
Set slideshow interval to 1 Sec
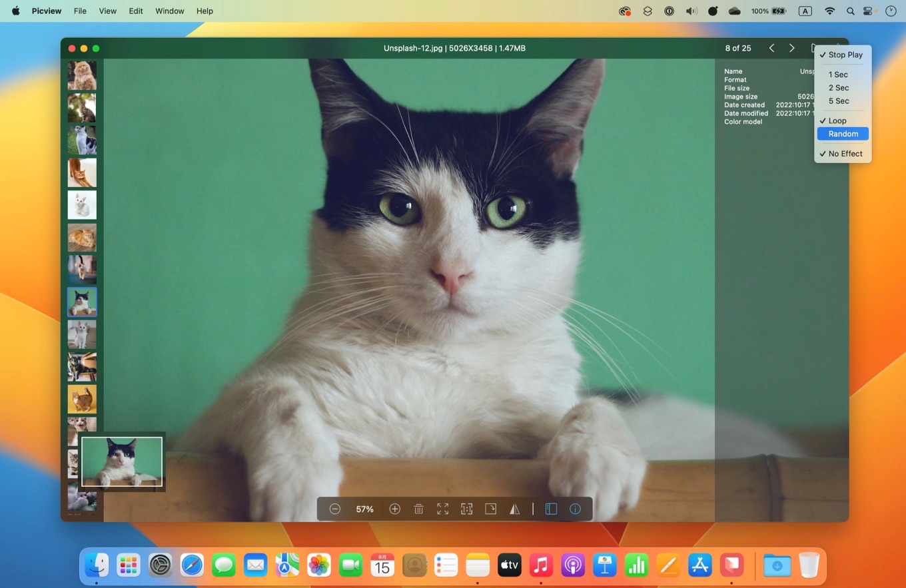[843, 75]
